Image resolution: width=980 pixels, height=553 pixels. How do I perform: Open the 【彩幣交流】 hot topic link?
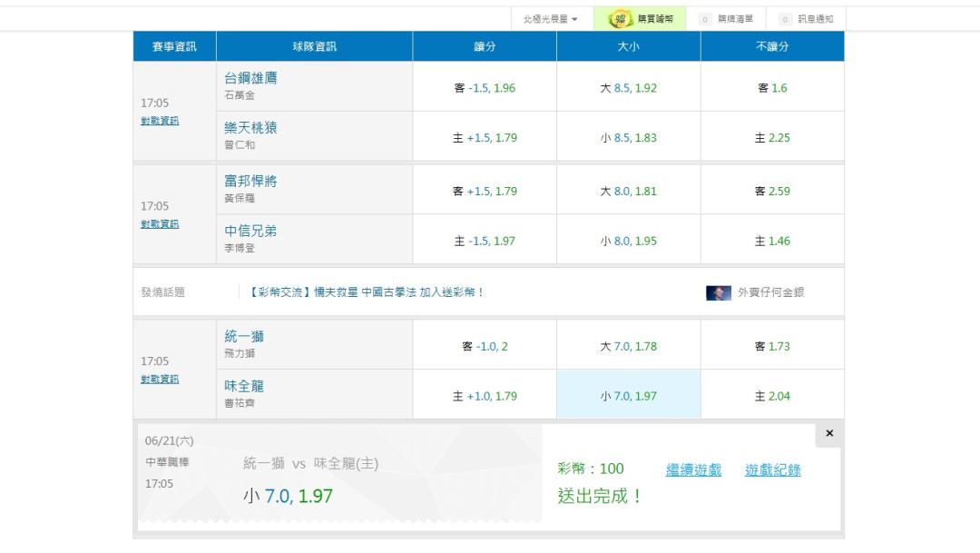[367, 292]
